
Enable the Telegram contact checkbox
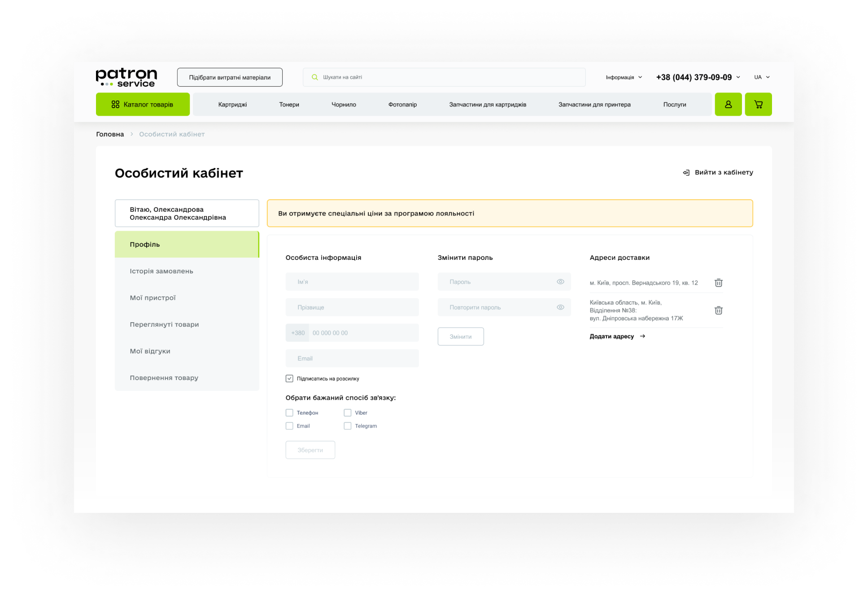pos(348,426)
